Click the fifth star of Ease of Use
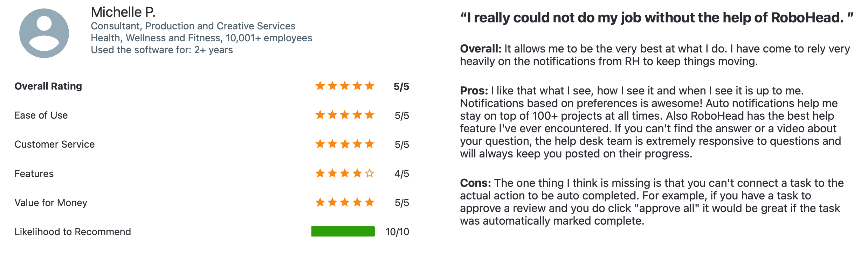The image size is (868, 254). tap(370, 115)
